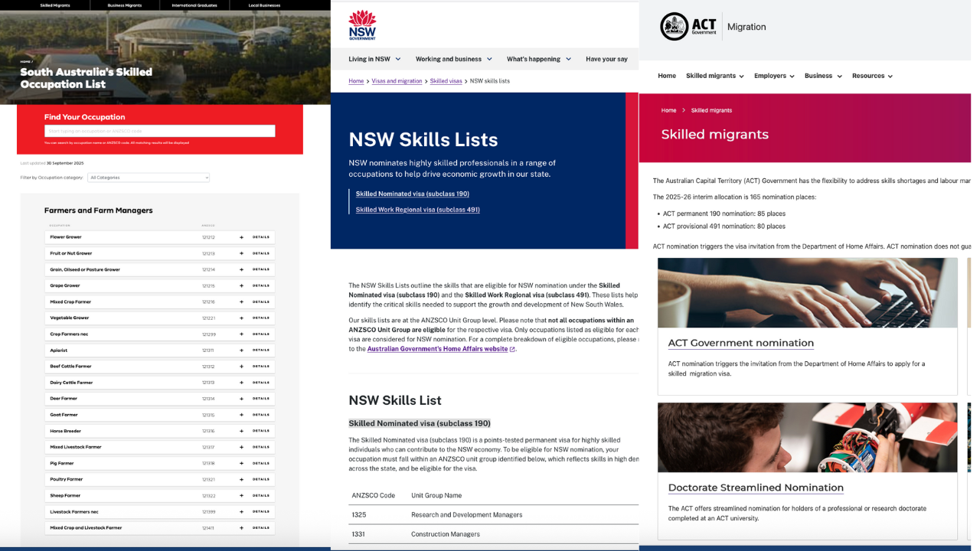The height and width of the screenshot is (551, 980).
Task: Open the Local Businesses menu item
Action: [x=263, y=5]
